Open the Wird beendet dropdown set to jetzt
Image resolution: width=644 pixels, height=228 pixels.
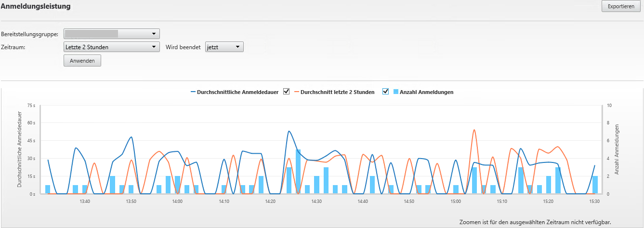(x=224, y=47)
